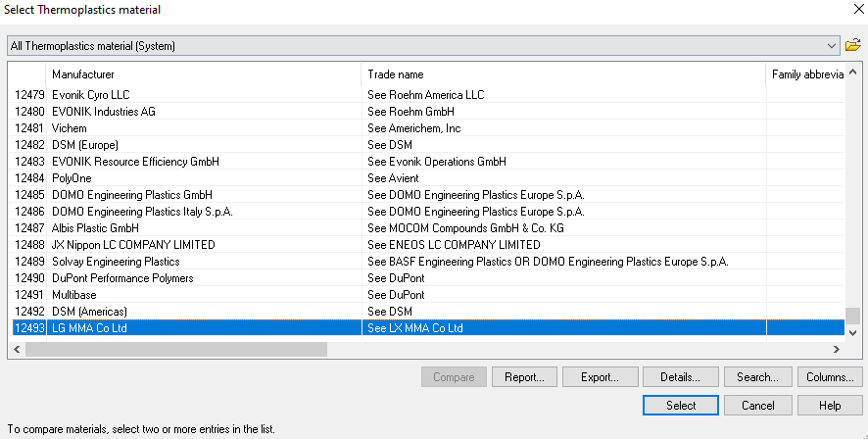Click the horizontal scrollbar thumb
Viewport: 868px width, 439px height.
pyautogui.click(x=176, y=349)
